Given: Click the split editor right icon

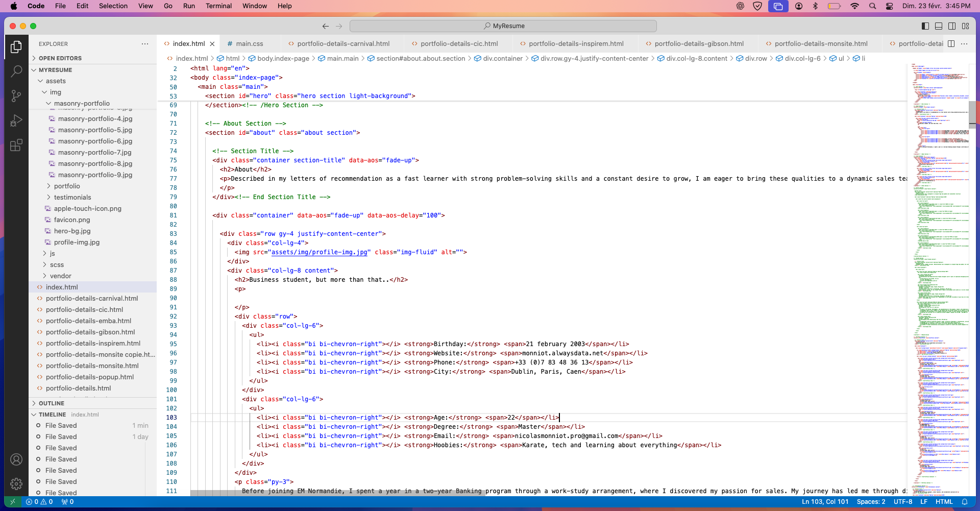Looking at the screenshot, I should point(951,44).
